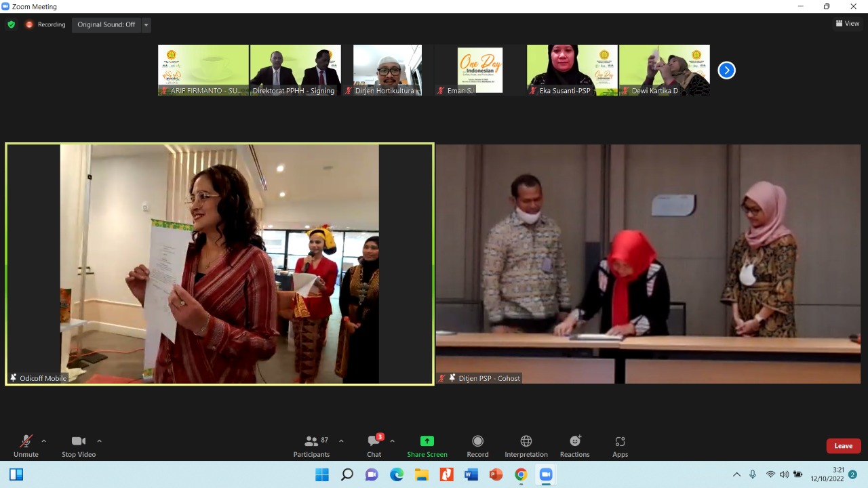Viewport: 868px width, 488px height.
Task: Open the Participants panel
Action: pyautogui.click(x=312, y=445)
